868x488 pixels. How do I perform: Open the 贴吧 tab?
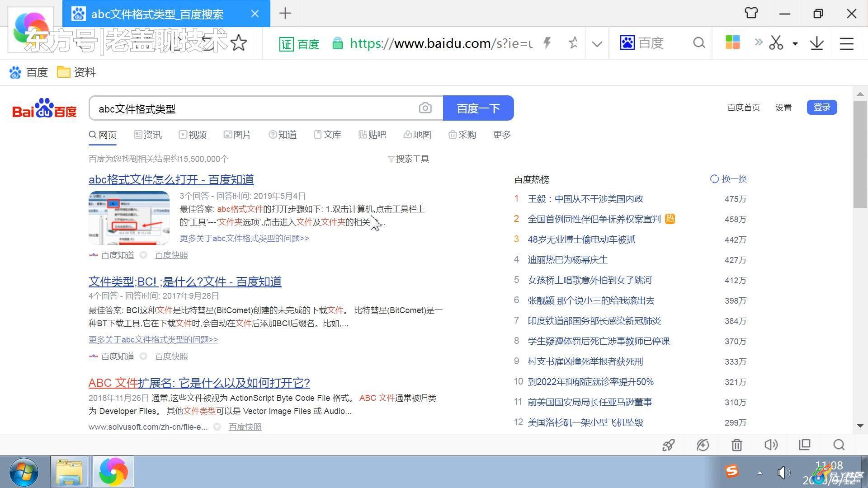pos(372,135)
